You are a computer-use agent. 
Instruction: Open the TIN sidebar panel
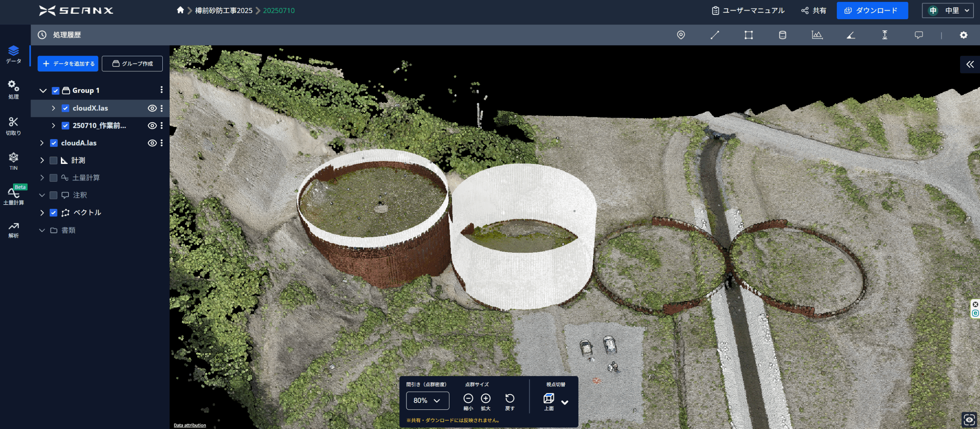pyautogui.click(x=13, y=161)
